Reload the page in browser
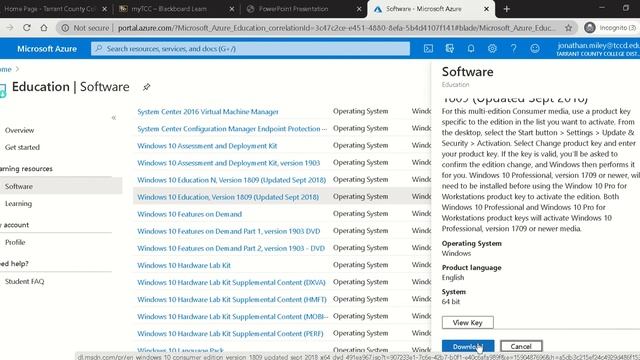Image resolution: width=640 pixels, height=360 pixels. coord(27,28)
